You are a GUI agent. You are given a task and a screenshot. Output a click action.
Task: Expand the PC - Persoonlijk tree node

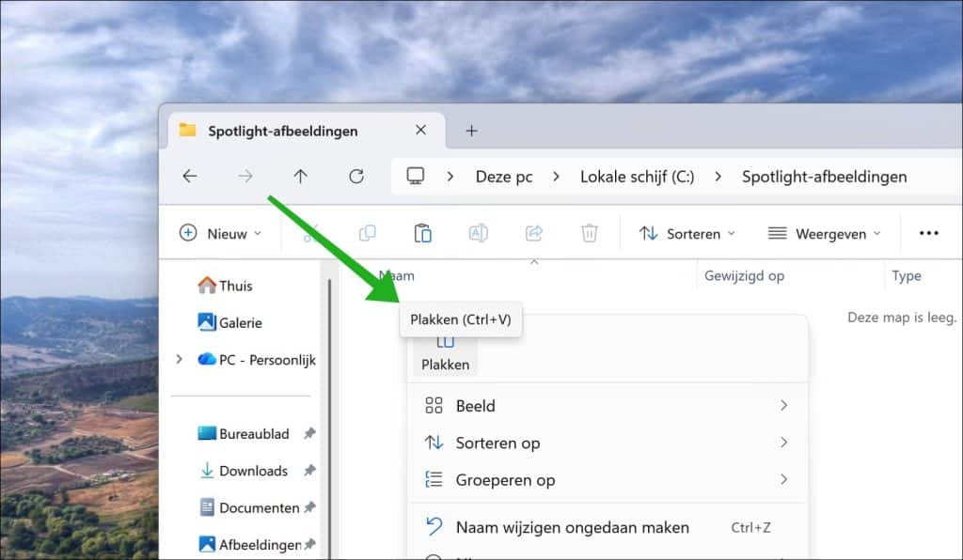click(x=180, y=359)
